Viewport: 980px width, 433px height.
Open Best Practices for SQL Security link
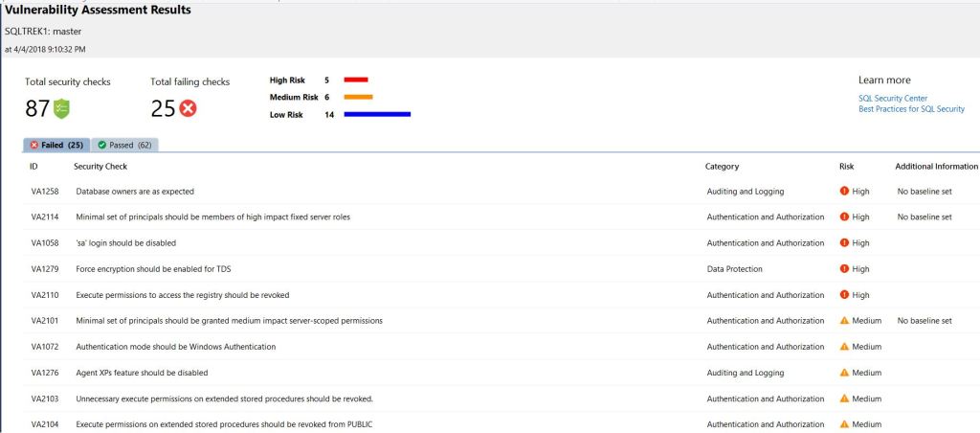pos(911,109)
